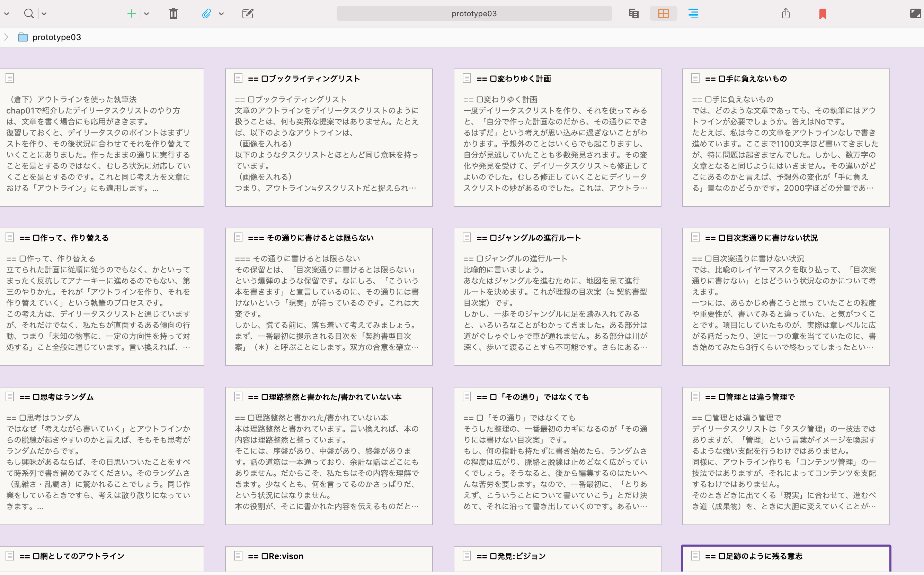The image size is (924, 575).
Task: Toggle the list view mode
Action: click(x=693, y=13)
